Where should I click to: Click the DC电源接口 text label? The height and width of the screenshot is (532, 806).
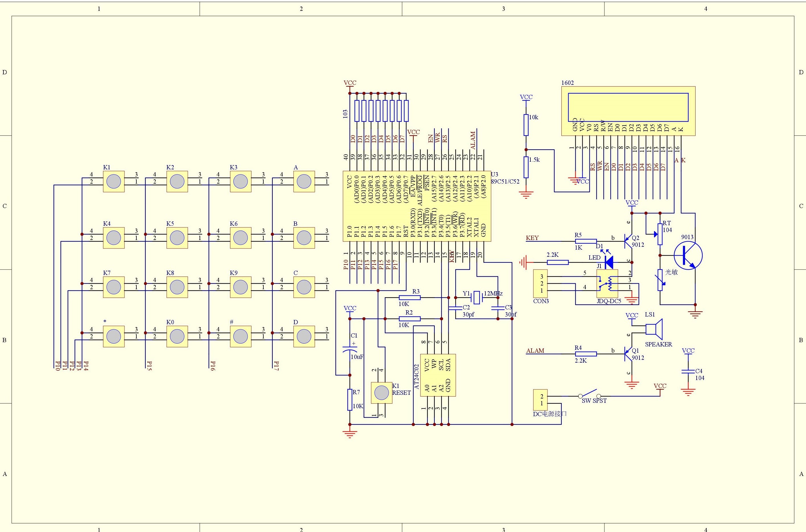(x=550, y=414)
